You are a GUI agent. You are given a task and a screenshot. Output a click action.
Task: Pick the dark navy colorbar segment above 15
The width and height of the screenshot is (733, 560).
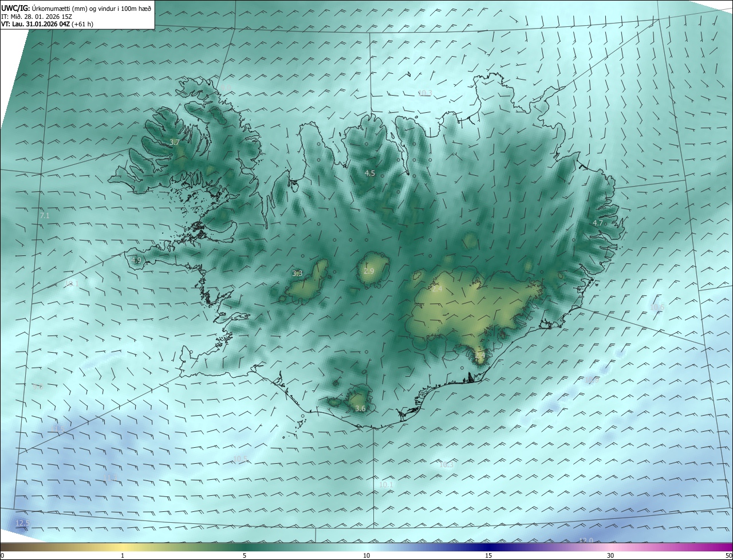tap(488, 547)
